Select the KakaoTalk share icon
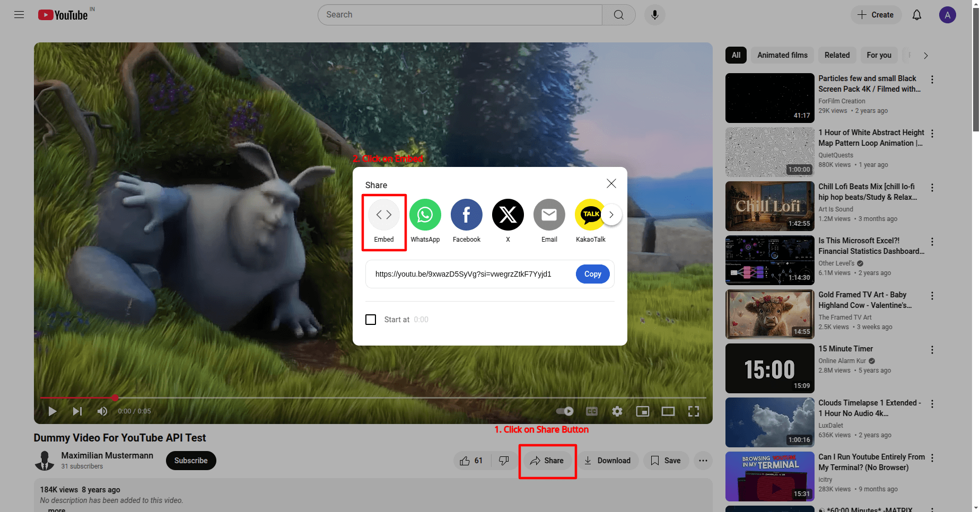Viewport: 980px width, 512px height. [x=589, y=215]
